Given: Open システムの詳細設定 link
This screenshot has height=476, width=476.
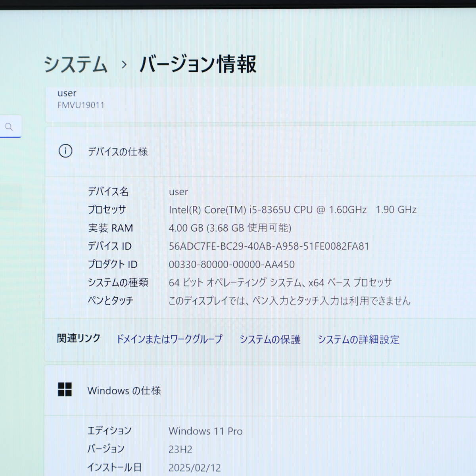Looking at the screenshot, I should [359, 340].
